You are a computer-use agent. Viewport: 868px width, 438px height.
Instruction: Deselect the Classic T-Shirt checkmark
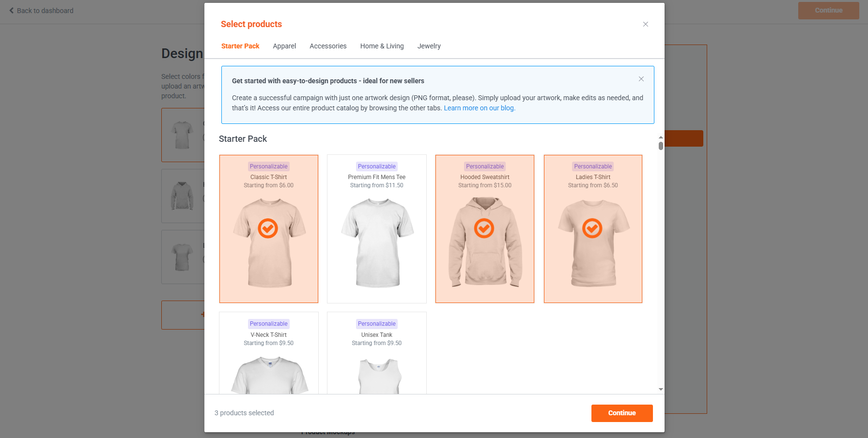(x=268, y=228)
